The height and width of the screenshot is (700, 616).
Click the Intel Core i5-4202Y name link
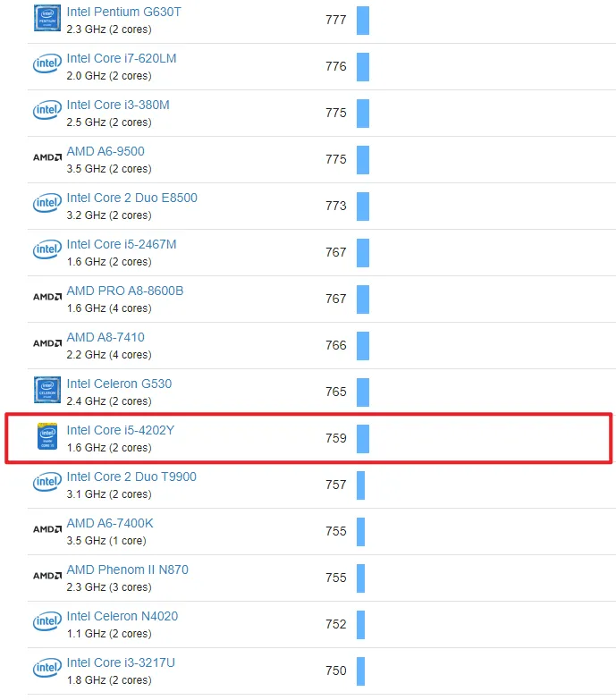tap(120, 431)
